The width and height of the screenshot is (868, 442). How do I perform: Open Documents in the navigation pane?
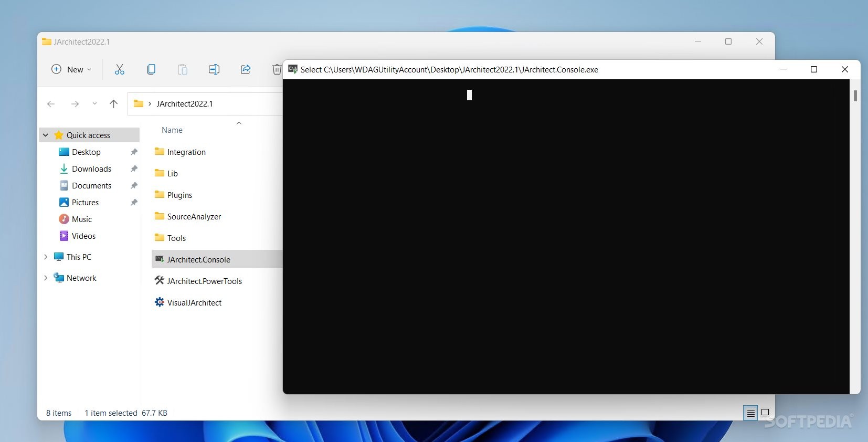coord(92,185)
